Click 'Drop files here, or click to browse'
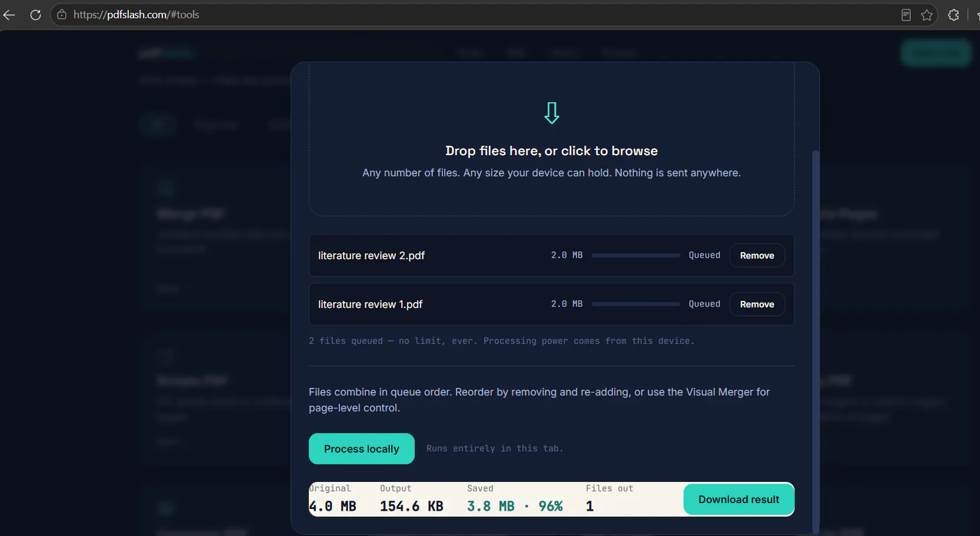This screenshot has width=980, height=536. (552, 151)
